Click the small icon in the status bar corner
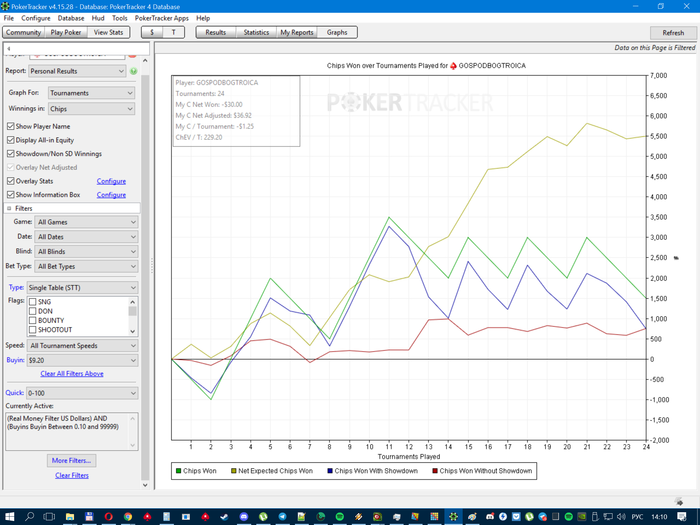The height and width of the screenshot is (525, 700). click(x=679, y=501)
